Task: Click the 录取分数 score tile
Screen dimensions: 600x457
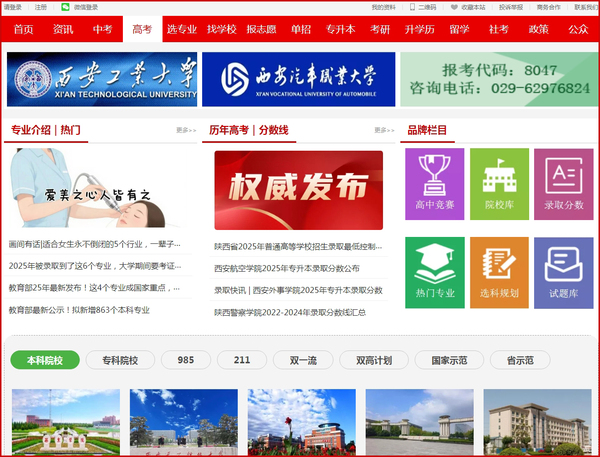Action: point(563,184)
